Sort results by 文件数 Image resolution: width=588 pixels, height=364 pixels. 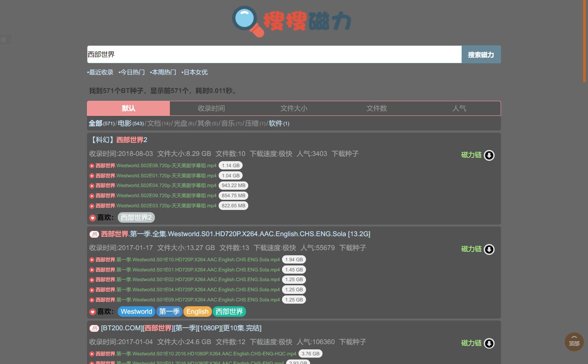376,108
